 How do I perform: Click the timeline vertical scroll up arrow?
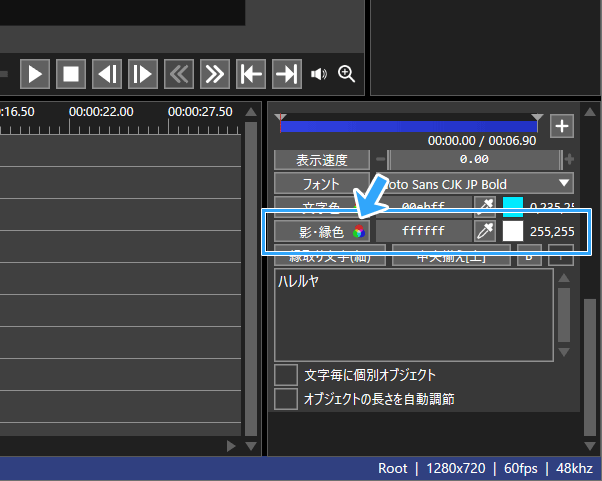[251, 112]
